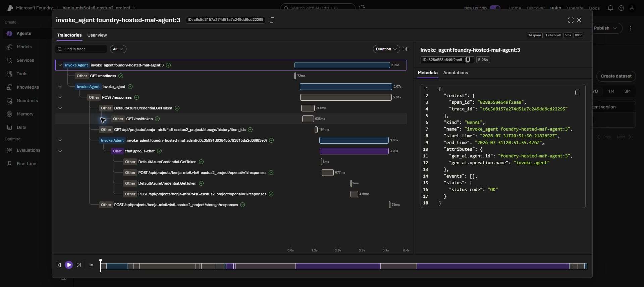Open Fine-tune in the sidebar
644x287 pixels.
(26, 164)
